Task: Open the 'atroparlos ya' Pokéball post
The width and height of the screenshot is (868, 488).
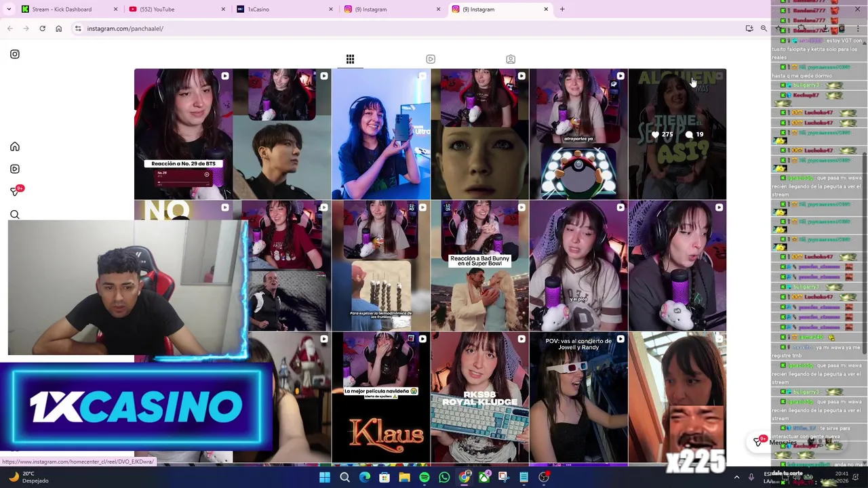Action: (x=578, y=134)
